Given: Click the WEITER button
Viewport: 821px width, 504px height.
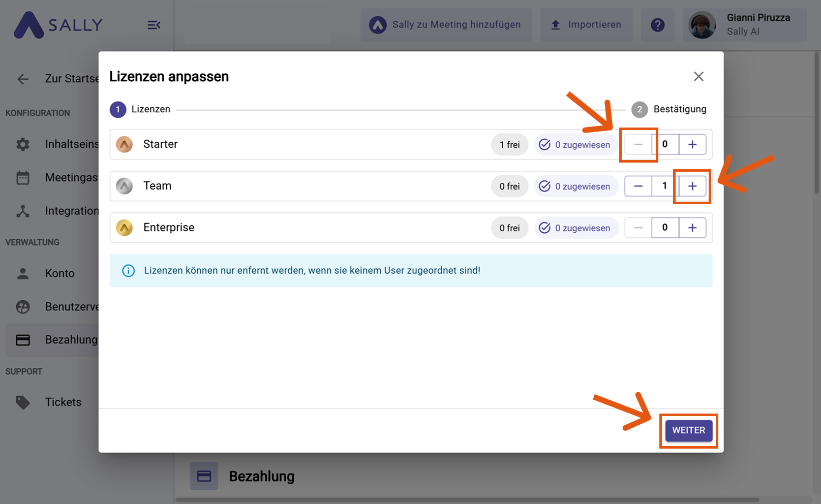Looking at the screenshot, I should [x=688, y=430].
